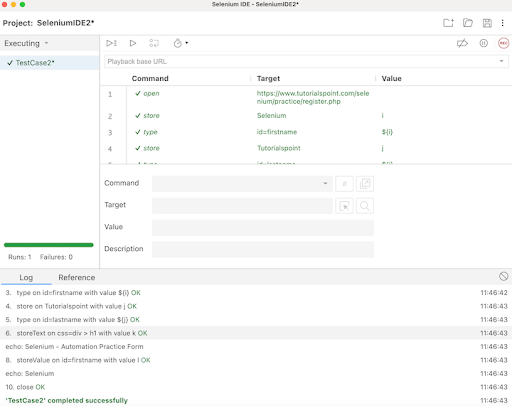Clear the log with the clear icon
This screenshot has width=512, height=406.
tap(503, 276)
